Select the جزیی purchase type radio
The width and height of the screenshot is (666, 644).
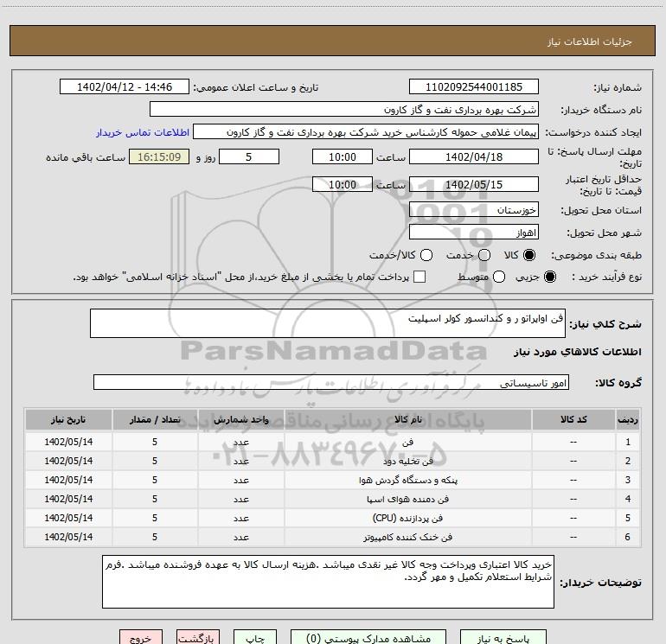549,277
